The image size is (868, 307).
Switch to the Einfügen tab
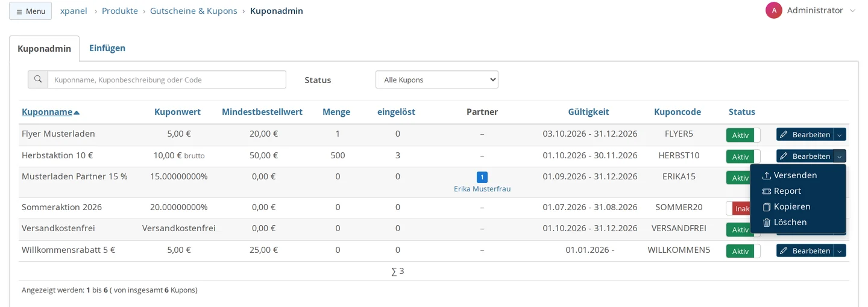107,48
